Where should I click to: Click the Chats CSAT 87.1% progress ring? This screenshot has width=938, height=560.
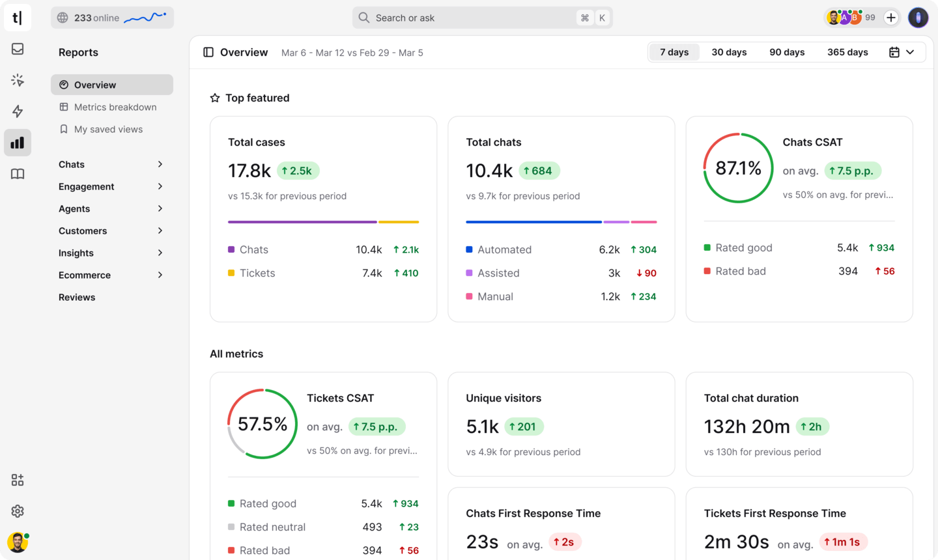tap(738, 168)
